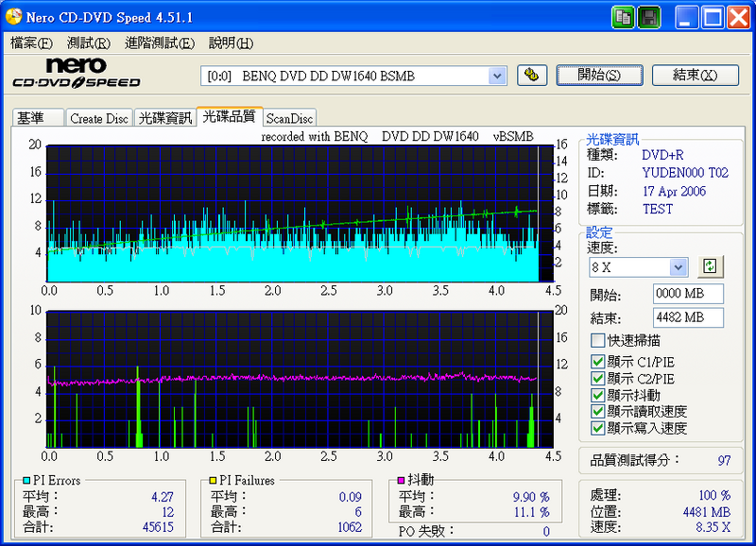Click the 開始 0000 MB input field
Screen dimensions: 756x546
click(x=688, y=294)
